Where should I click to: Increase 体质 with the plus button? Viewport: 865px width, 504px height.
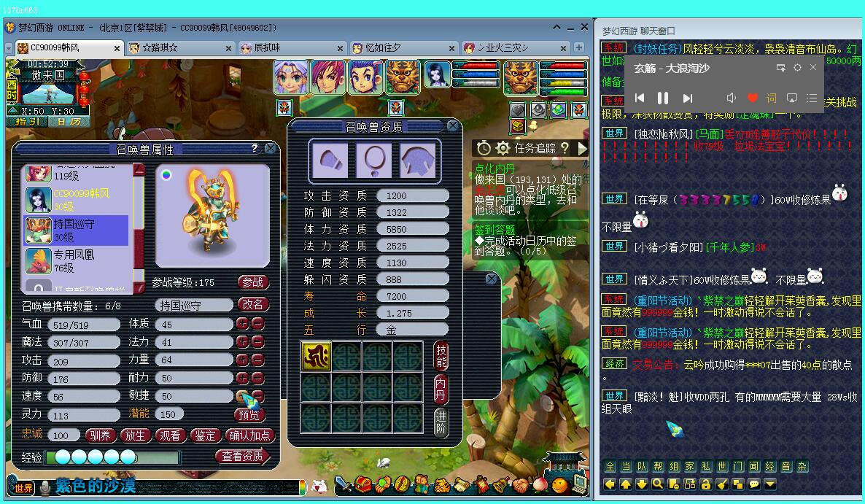pyautogui.click(x=242, y=324)
